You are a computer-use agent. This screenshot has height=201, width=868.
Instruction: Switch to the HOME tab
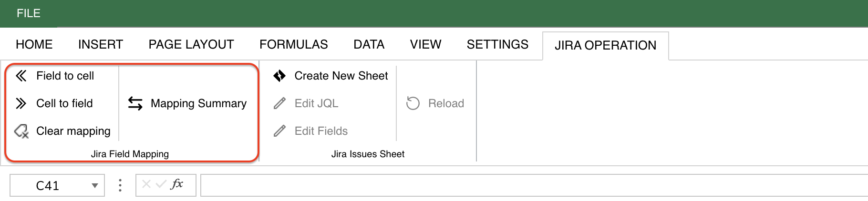coord(34,44)
